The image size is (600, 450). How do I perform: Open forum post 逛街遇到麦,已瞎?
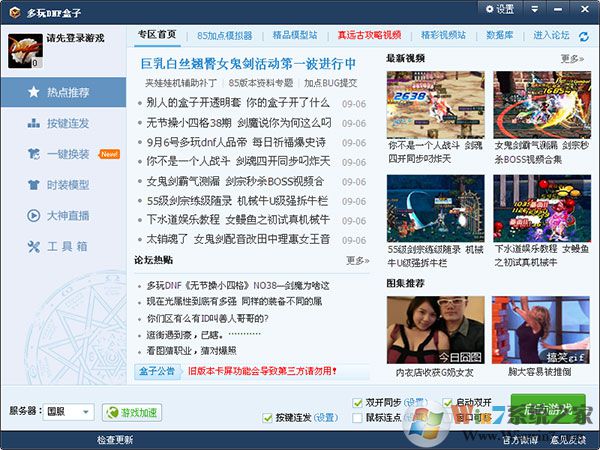coord(204,335)
